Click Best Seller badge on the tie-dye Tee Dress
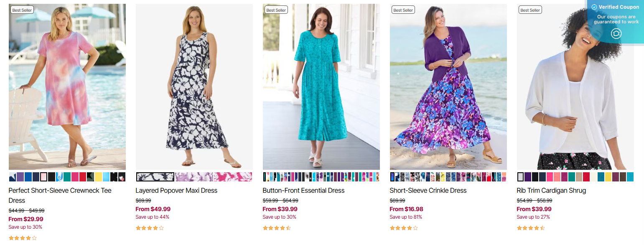 coord(22,10)
